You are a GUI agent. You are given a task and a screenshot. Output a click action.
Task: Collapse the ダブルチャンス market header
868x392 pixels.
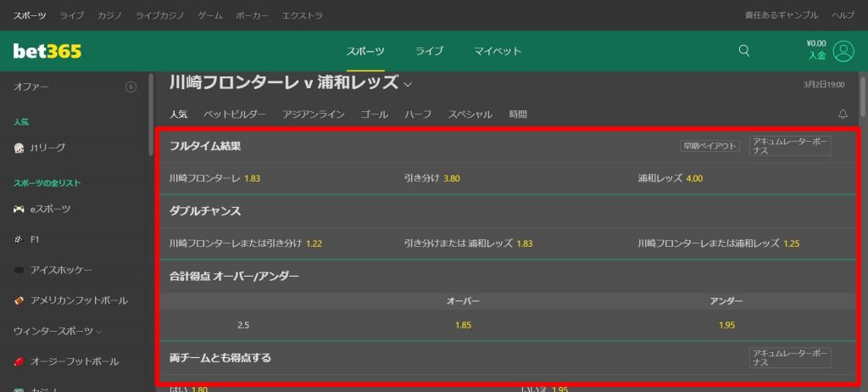pyautogui.click(x=508, y=211)
